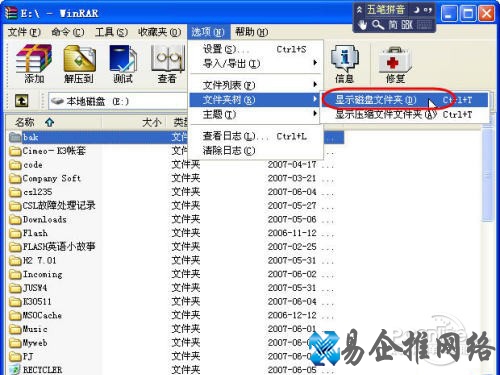Open the Tools (工具) menu
Viewport: 500px width, 375px height.
tap(111, 32)
